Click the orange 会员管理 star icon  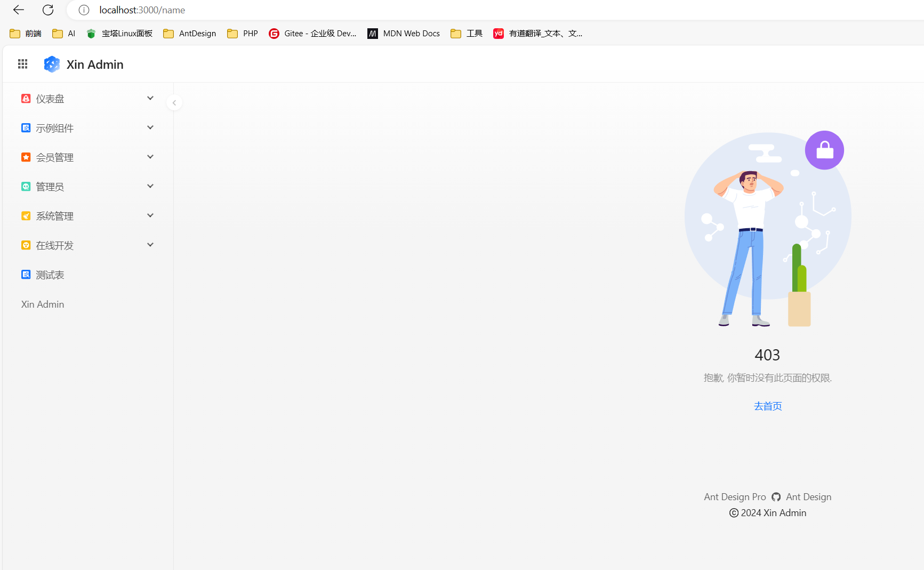click(x=26, y=157)
